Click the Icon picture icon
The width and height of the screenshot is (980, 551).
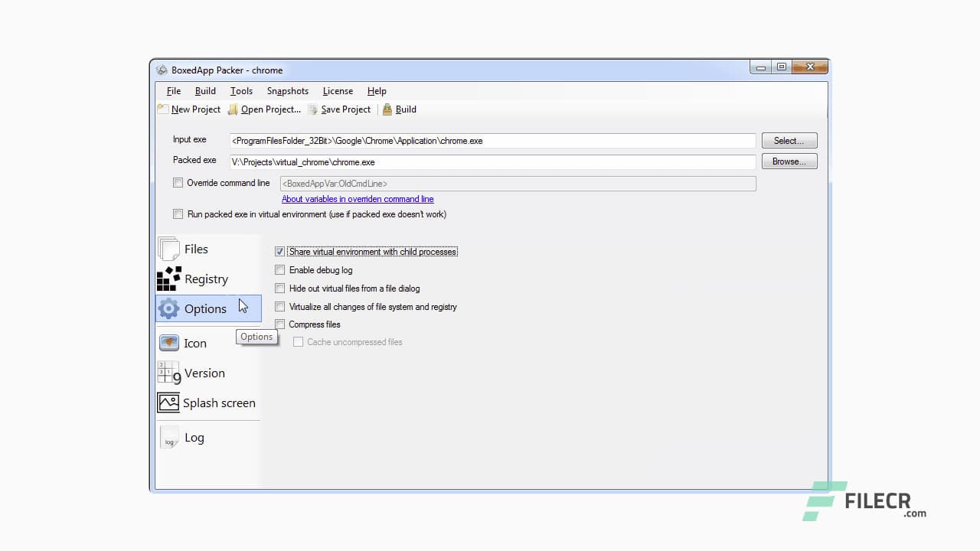(x=168, y=343)
